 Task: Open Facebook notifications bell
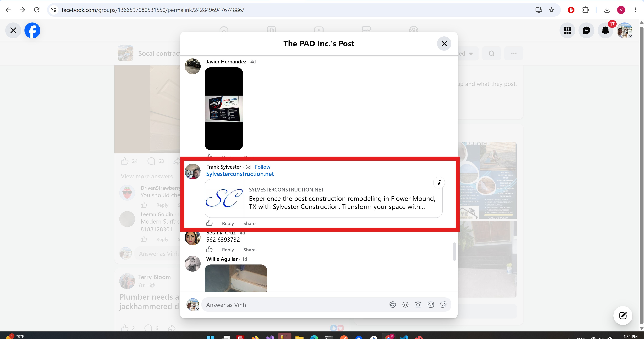(605, 30)
